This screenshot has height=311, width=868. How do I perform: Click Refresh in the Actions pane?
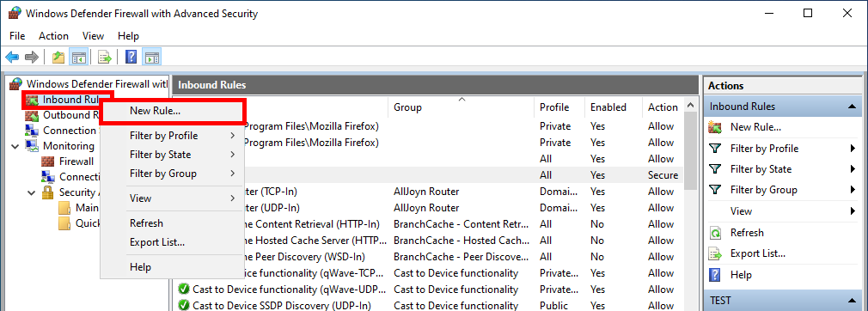tap(747, 233)
